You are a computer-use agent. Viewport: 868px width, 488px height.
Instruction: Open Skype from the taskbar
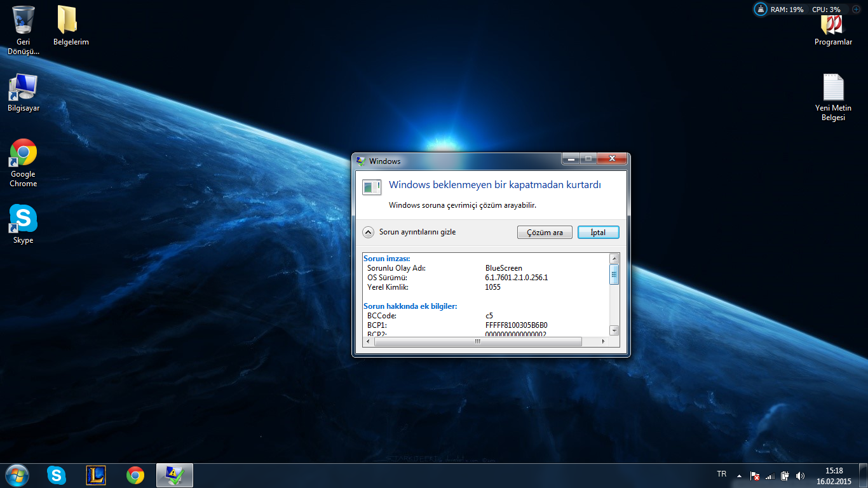[x=57, y=475]
